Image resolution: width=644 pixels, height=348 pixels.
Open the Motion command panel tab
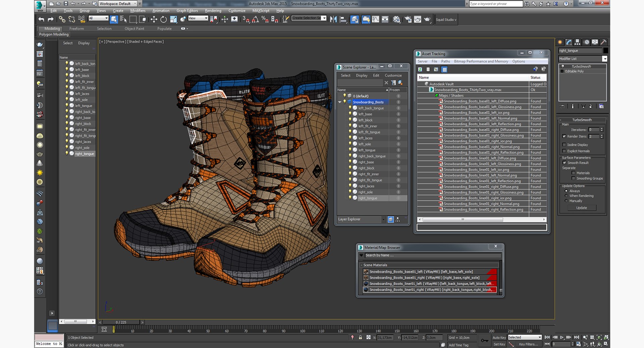pyautogui.click(x=586, y=42)
